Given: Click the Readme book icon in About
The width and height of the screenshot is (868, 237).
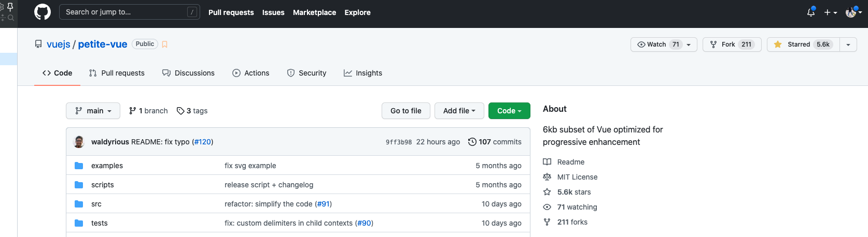Looking at the screenshot, I should click(547, 162).
